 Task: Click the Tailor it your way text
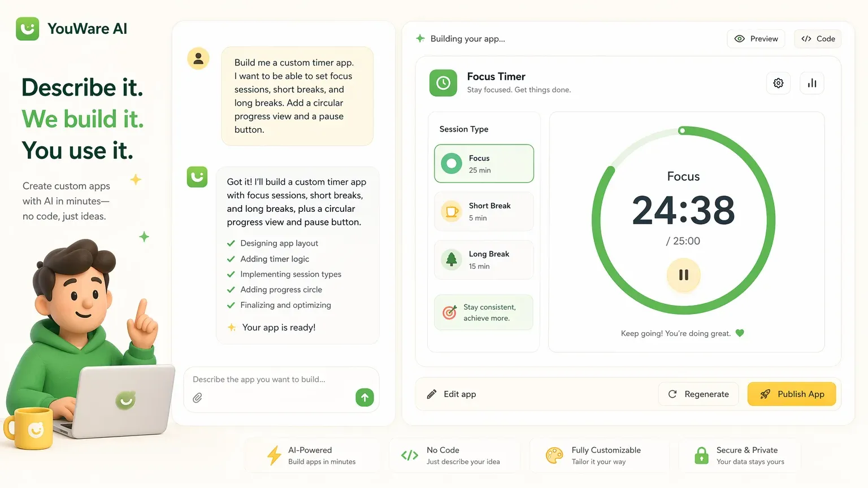coord(598,462)
